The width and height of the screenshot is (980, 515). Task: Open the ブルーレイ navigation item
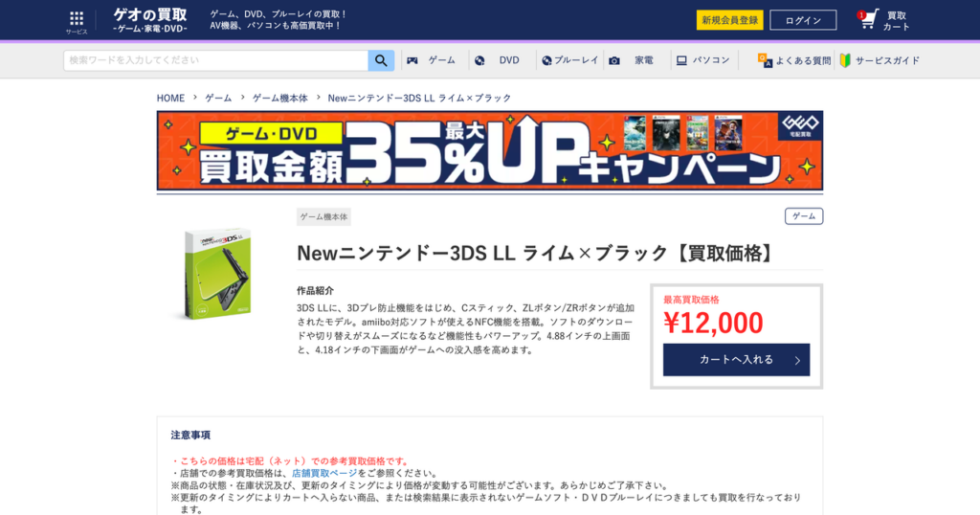click(x=576, y=60)
